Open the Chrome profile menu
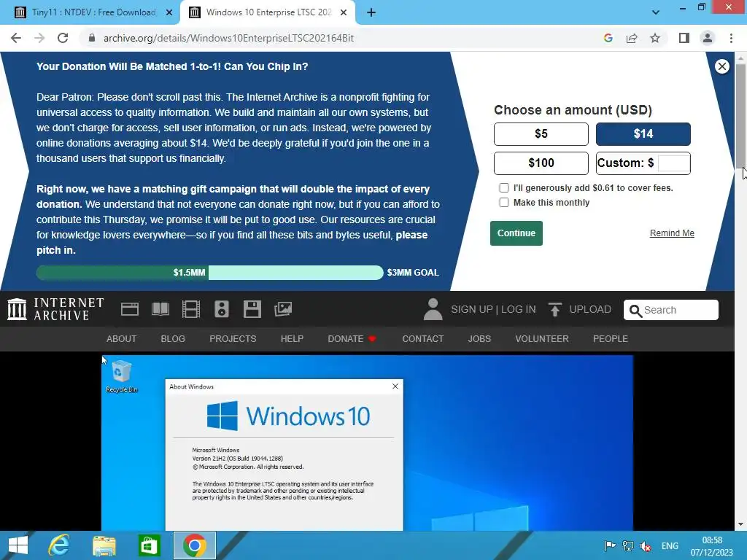The image size is (747, 560). 708,38
